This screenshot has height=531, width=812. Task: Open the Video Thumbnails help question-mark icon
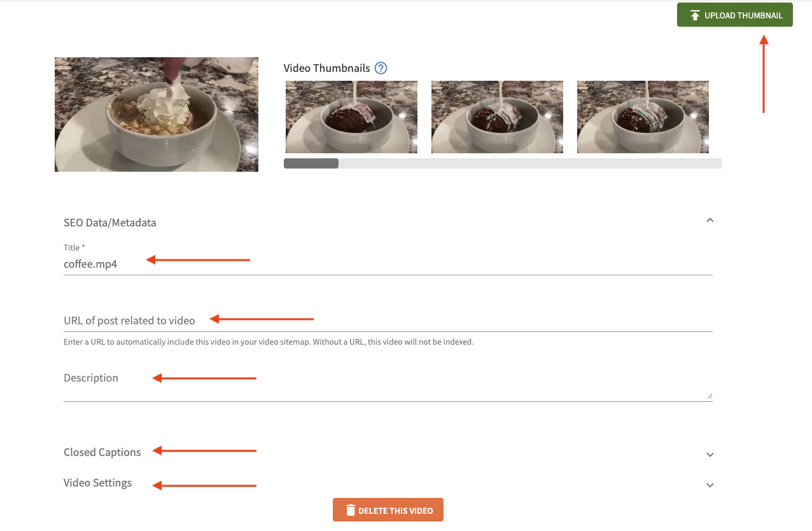point(381,68)
